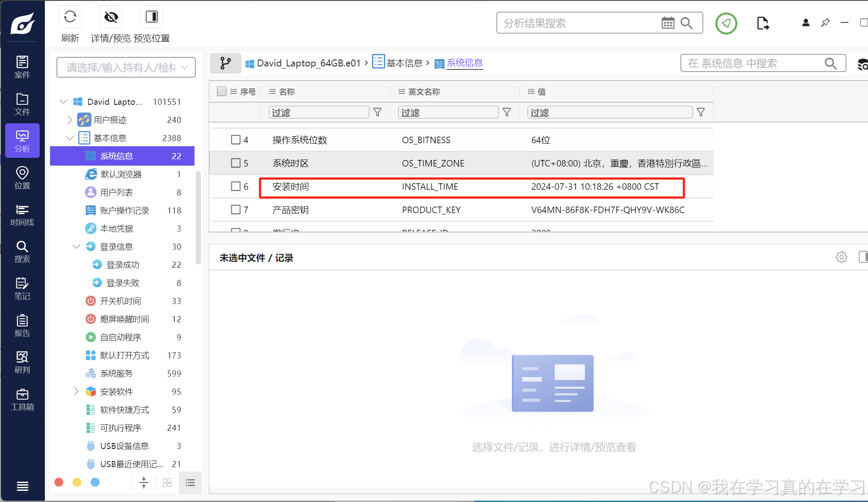Click the calendar icon in the search box
This screenshot has width=868, height=502.
coord(667,23)
